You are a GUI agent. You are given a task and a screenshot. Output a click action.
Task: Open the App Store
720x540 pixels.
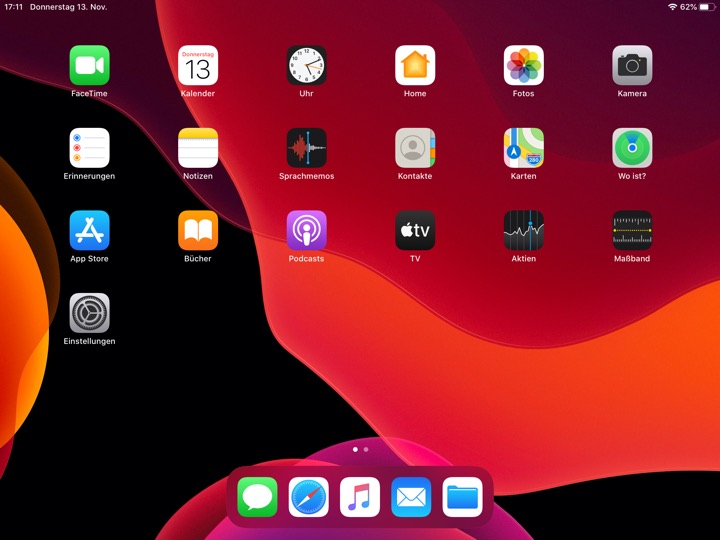89,231
